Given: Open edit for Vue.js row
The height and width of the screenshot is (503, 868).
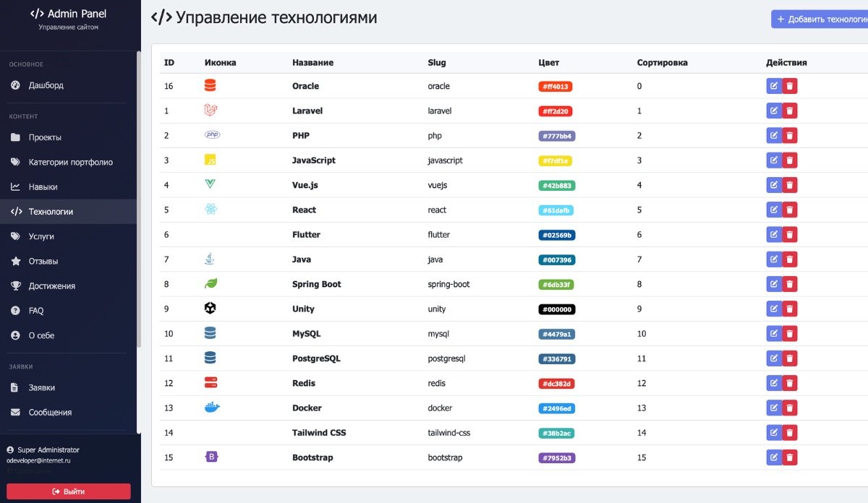Looking at the screenshot, I should [774, 185].
